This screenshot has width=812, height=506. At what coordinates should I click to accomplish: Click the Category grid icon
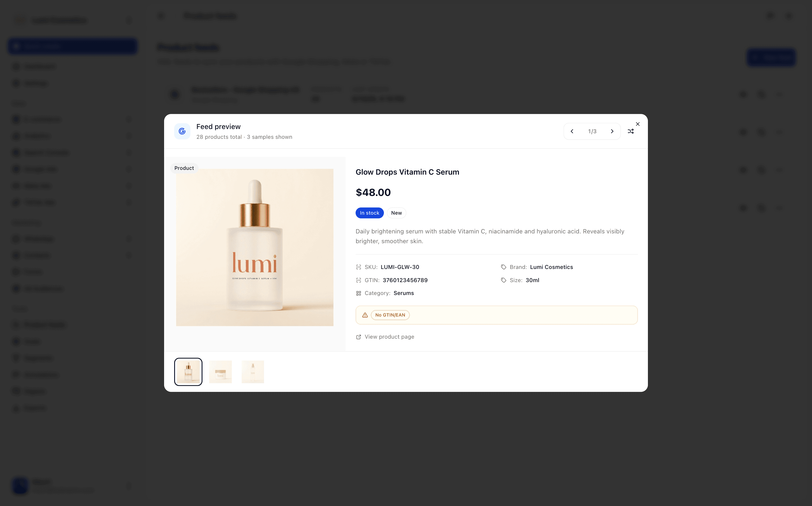358,293
